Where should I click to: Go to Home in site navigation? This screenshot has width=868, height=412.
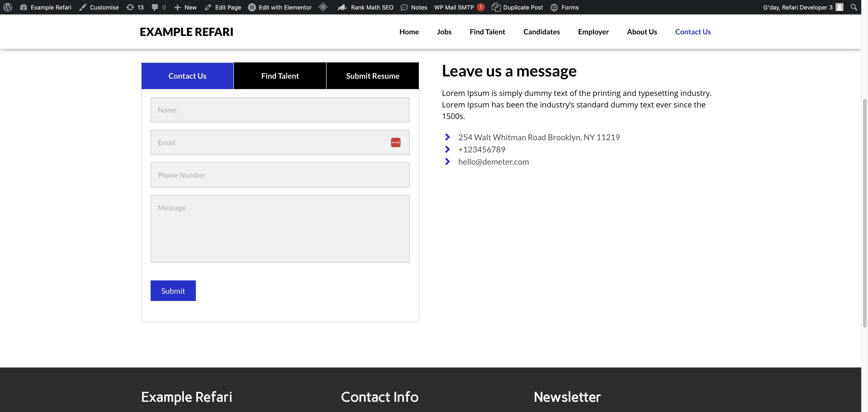409,32
